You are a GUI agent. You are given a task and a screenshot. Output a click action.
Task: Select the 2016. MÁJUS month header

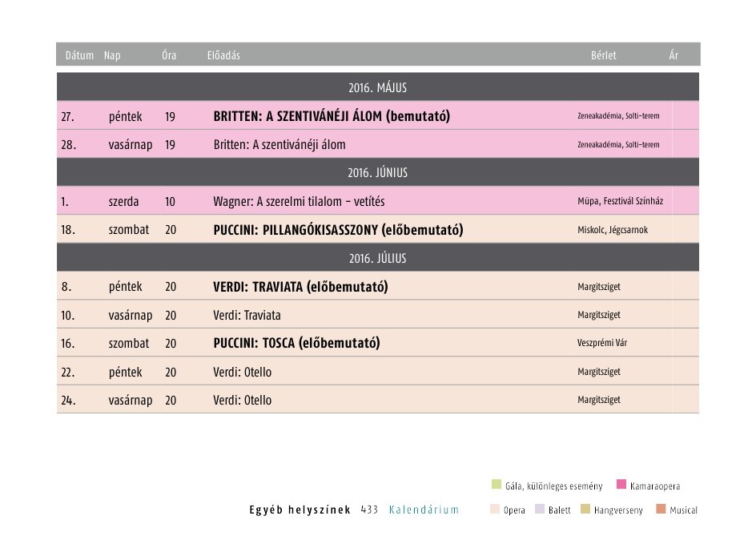tap(378, 87)
